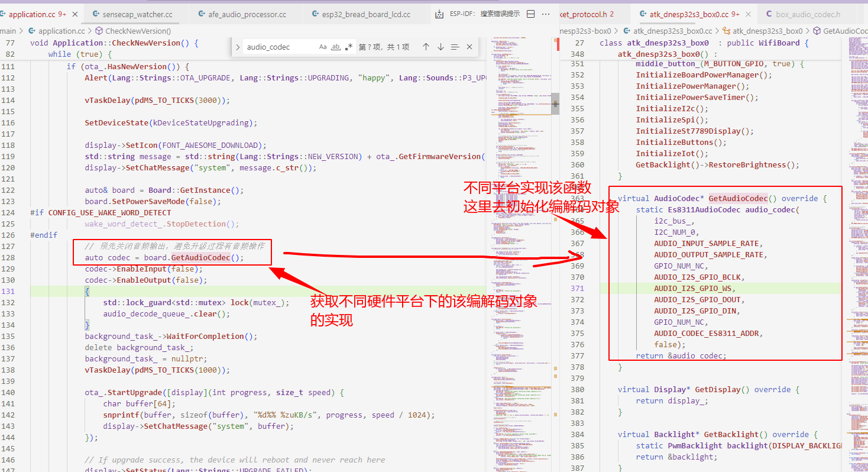Click 'GetBacklight()->RestoreBrightness();' on line 360
This screenshot has height=472, width=868.
[x=717, y=165]
